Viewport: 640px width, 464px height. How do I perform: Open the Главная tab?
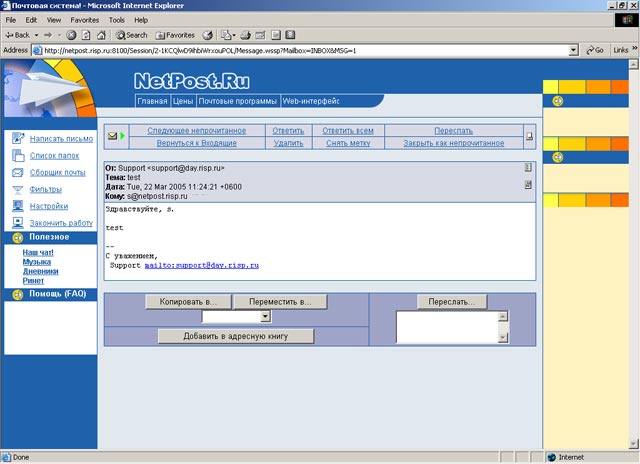point(152,101)
